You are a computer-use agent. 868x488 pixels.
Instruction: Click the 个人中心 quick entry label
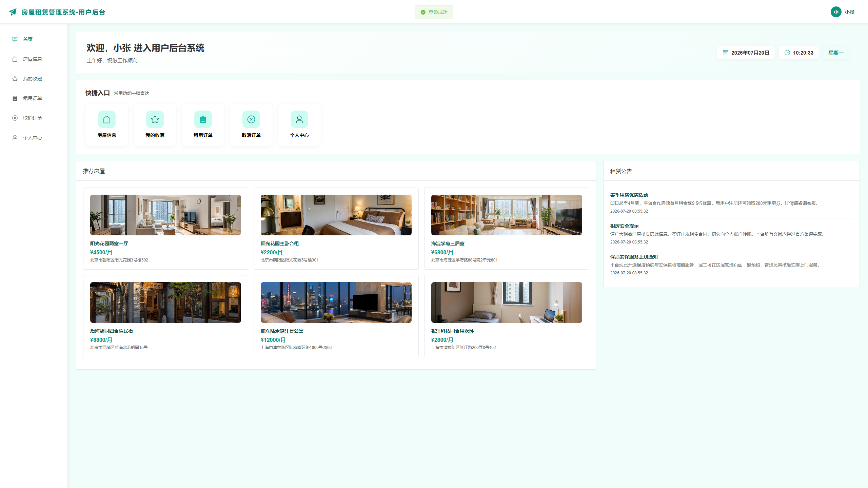[299, 135]
